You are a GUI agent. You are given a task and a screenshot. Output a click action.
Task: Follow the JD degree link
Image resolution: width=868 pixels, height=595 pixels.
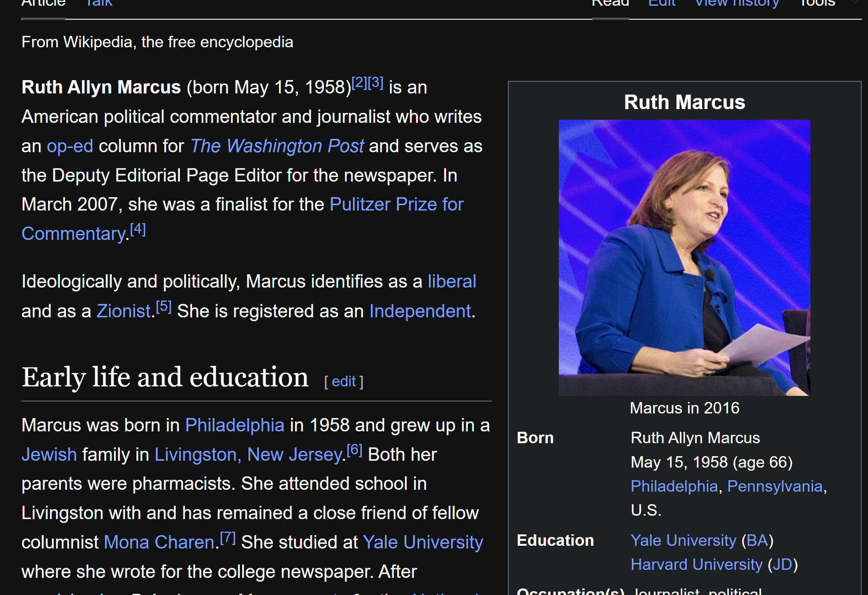[x=783, y=564]
